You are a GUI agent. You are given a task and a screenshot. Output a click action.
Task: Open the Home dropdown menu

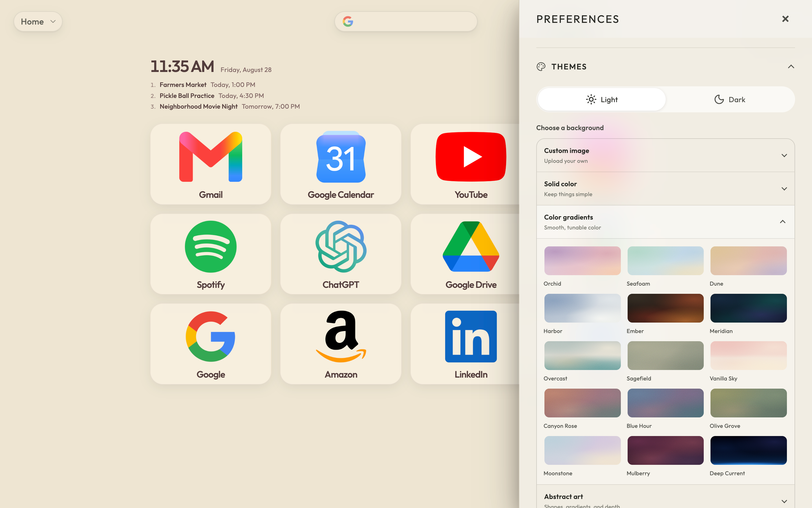(38, 21)
